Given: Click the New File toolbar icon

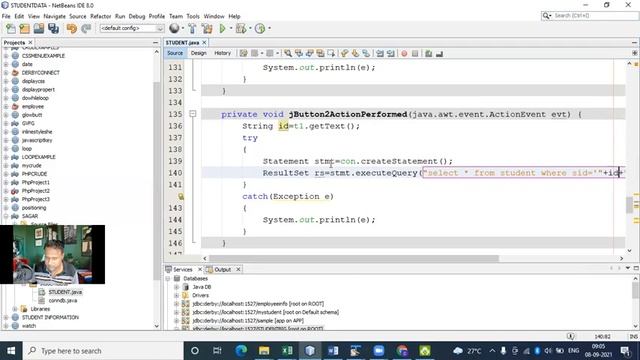Looking at the screenshot, I should pyautogui.click(x=11, y=28).
